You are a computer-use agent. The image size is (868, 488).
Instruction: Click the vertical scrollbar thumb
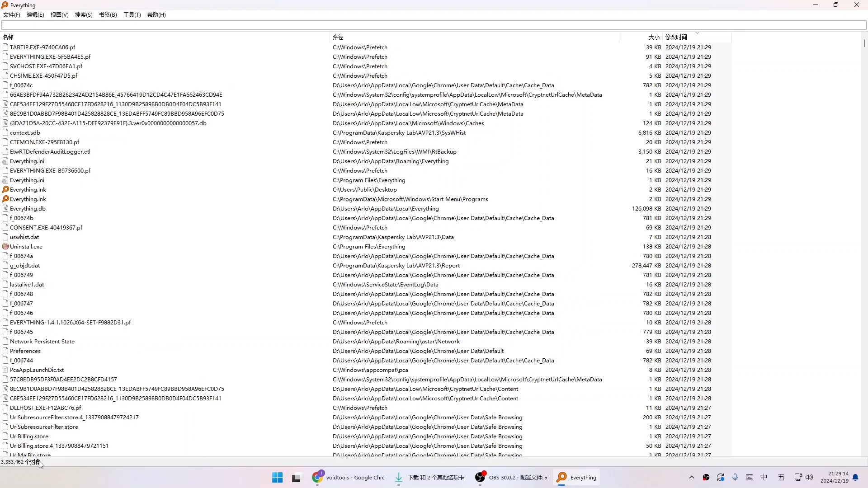pyautogui.click(x=864, y=43)
